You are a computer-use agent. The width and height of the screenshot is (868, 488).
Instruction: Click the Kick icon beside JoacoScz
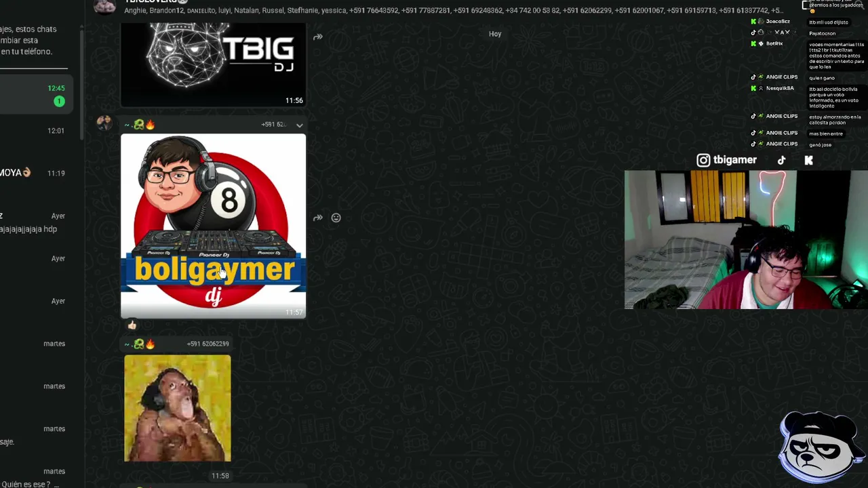pyautogui.click(x=753, y=22)
